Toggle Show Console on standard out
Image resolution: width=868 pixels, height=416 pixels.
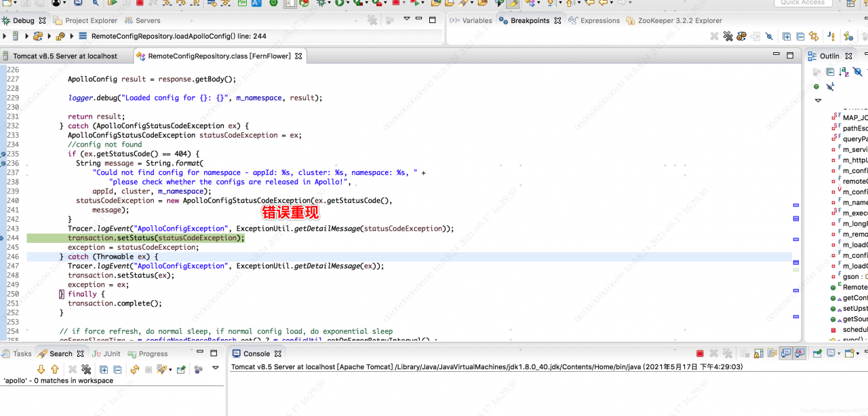click(x=786, y=354)
